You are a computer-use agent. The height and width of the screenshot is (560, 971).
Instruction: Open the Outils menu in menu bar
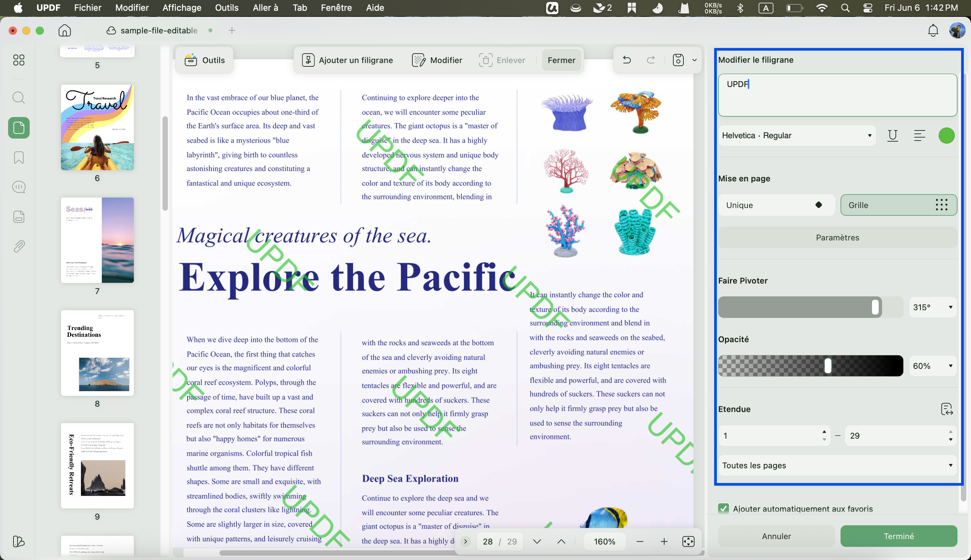click(227, 8)
